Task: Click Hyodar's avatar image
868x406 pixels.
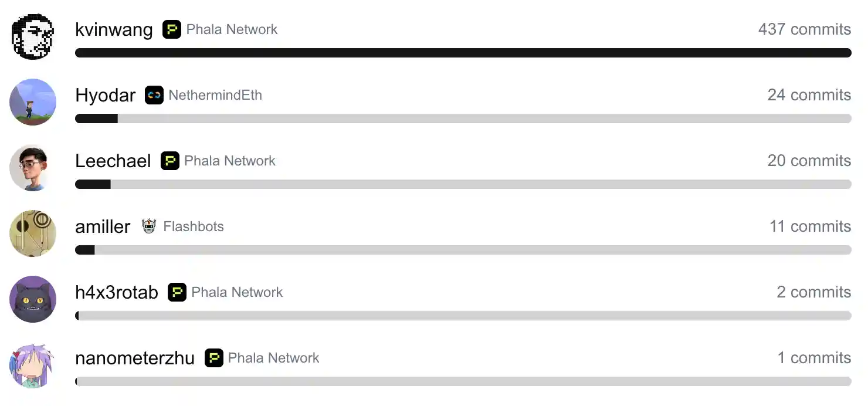Action: click(33, 102)
